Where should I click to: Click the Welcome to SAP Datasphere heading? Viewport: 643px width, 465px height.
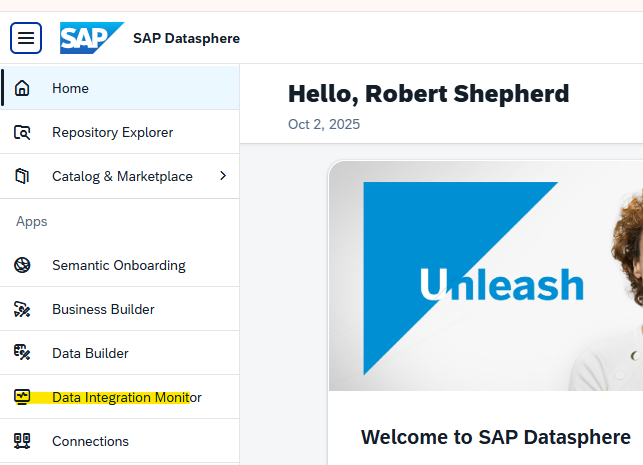click(495, 437)
